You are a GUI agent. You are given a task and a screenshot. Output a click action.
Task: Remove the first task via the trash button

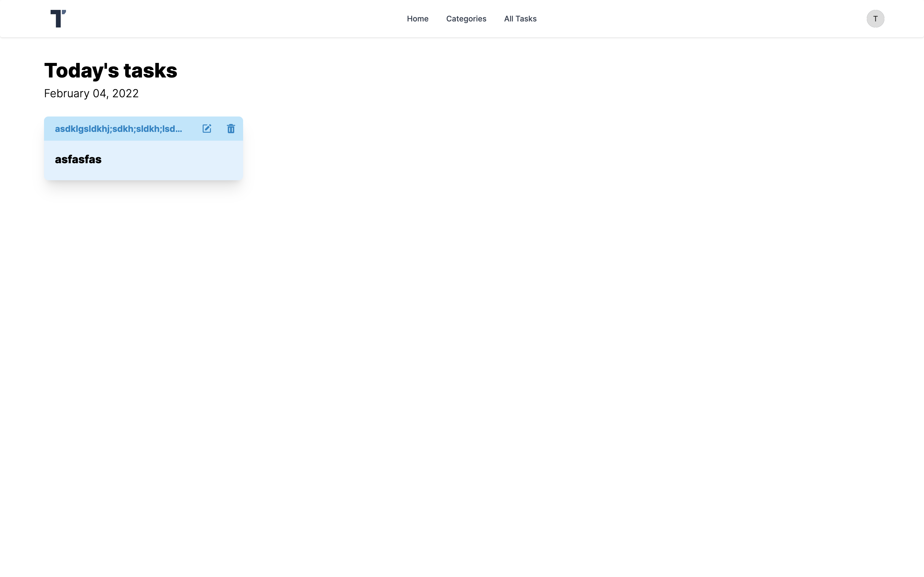pyautogui.click(x=231, y=129)
